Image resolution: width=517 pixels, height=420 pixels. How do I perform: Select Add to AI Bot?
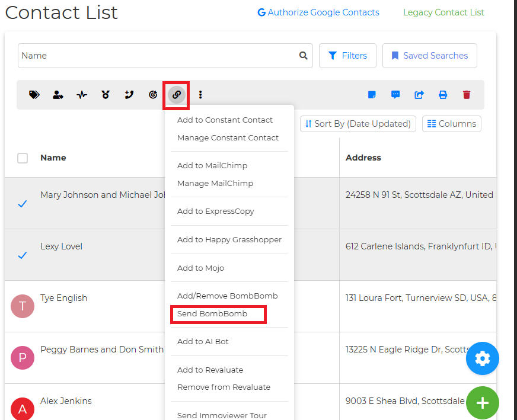pyautogui.click(x=203, y=342)
